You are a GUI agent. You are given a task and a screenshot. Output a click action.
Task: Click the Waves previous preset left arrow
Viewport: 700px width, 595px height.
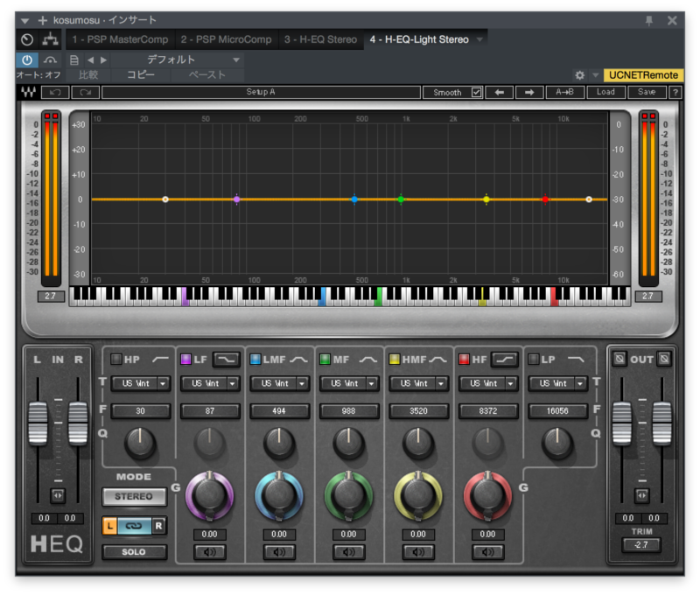[x=499, y=93]
